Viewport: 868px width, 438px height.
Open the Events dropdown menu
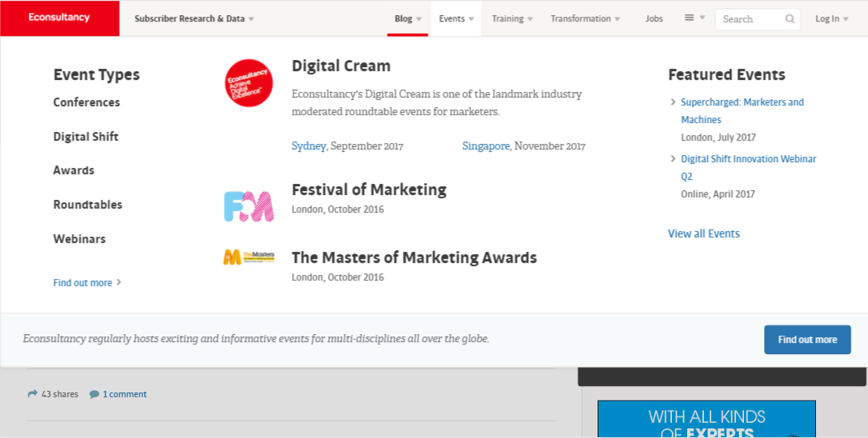click(456, 19)
